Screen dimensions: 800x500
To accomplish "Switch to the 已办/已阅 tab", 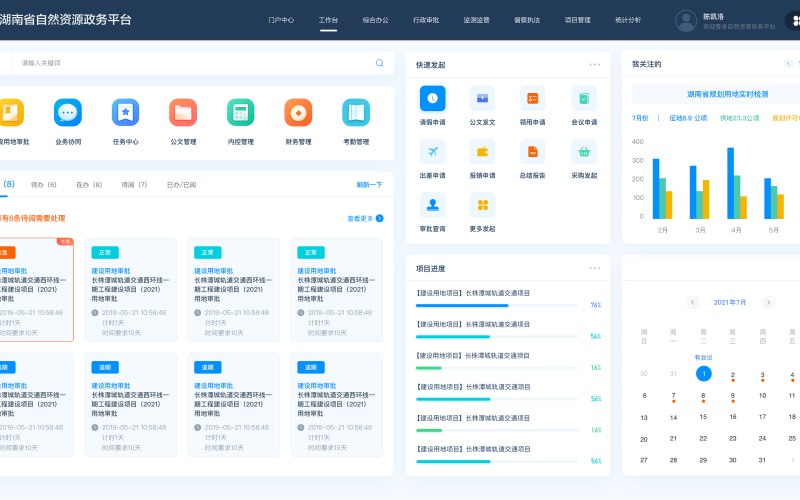I will [182, 185].
